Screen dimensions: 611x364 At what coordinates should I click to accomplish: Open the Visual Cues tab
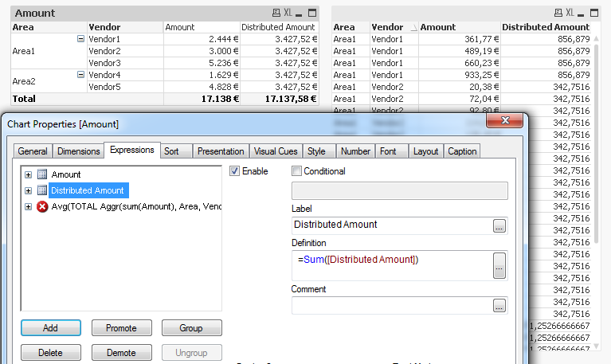[276, 151]
